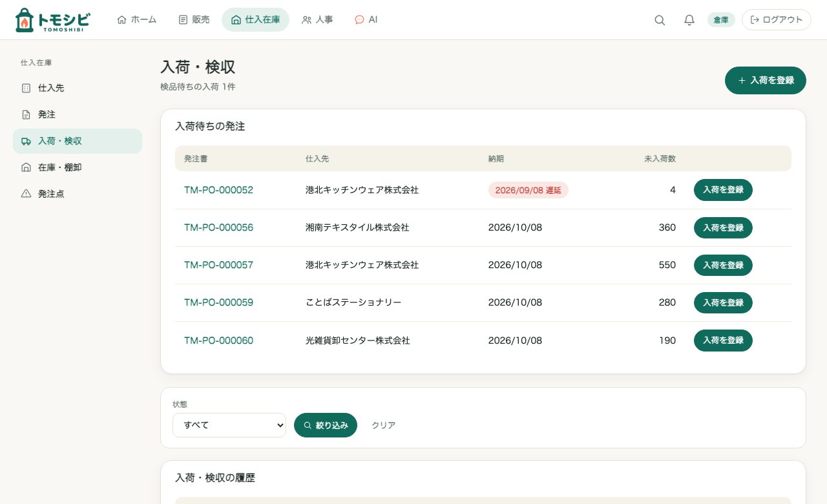This screenshot has width=827, height=504.
Task: Click the 2026/09/08 遅延 badge
Action: [529, 190]
